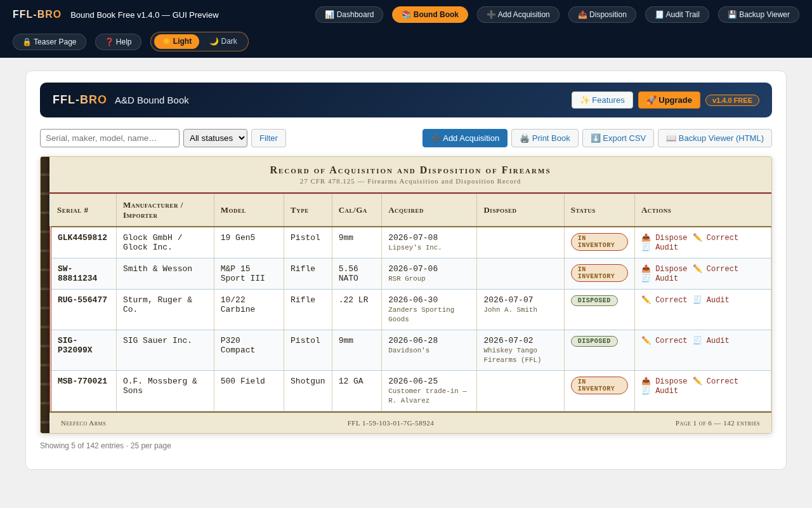Open the Audit Trail page
The width and height of the screenshot is (812, 508).
(x=677, y=15)
